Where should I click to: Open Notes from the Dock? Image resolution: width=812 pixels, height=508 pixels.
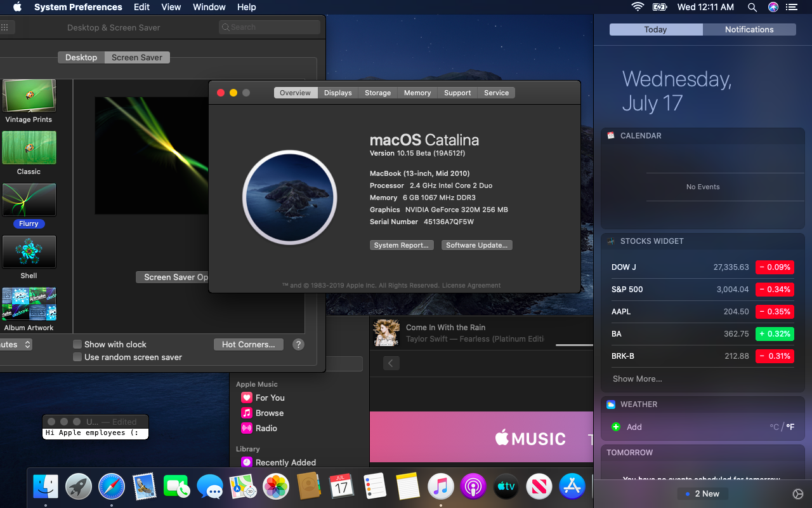[x=408, y=487]
